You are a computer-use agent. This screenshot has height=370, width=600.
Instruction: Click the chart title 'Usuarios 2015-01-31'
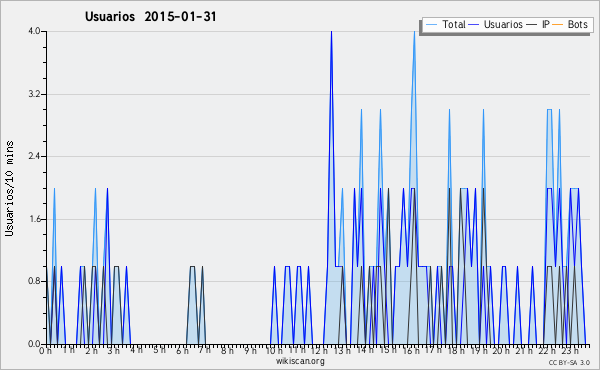coord(150,16)
